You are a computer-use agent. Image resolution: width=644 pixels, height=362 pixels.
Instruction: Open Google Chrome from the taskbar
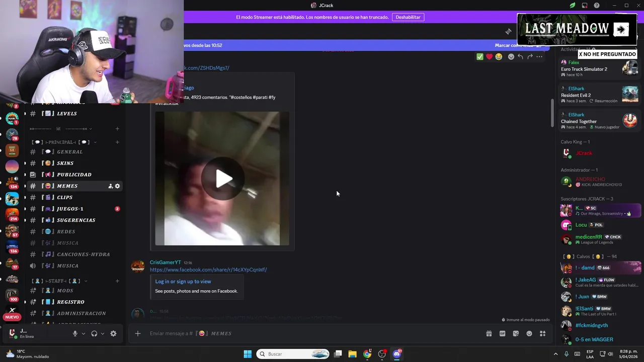[x=367, y=354]
